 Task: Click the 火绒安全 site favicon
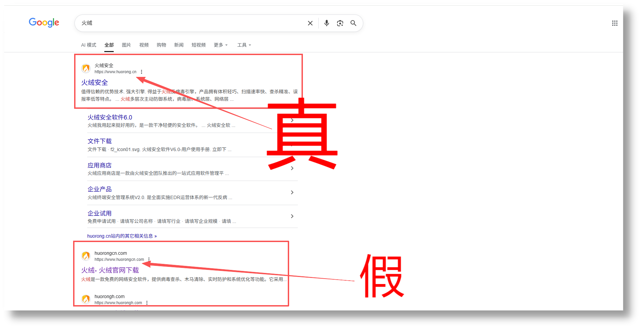click(86, 68)
